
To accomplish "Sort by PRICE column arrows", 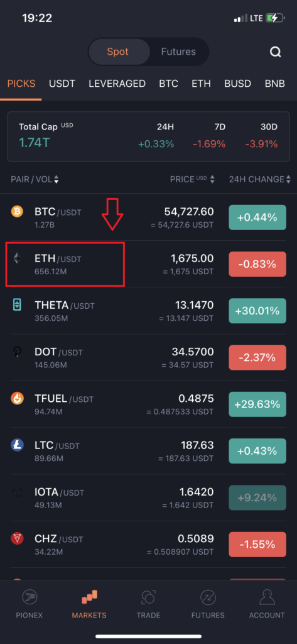I will pos(212,179).
